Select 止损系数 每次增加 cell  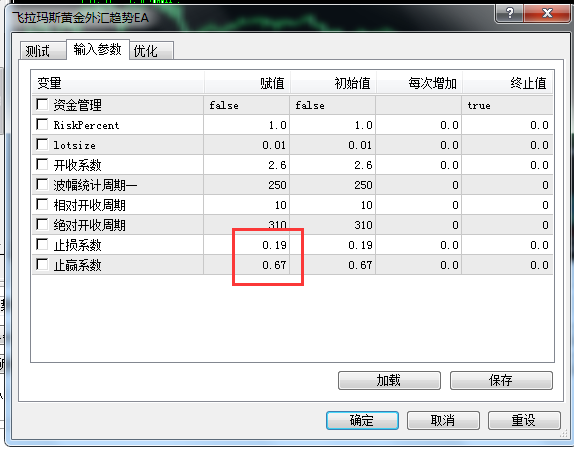click(x=418, y=245)
